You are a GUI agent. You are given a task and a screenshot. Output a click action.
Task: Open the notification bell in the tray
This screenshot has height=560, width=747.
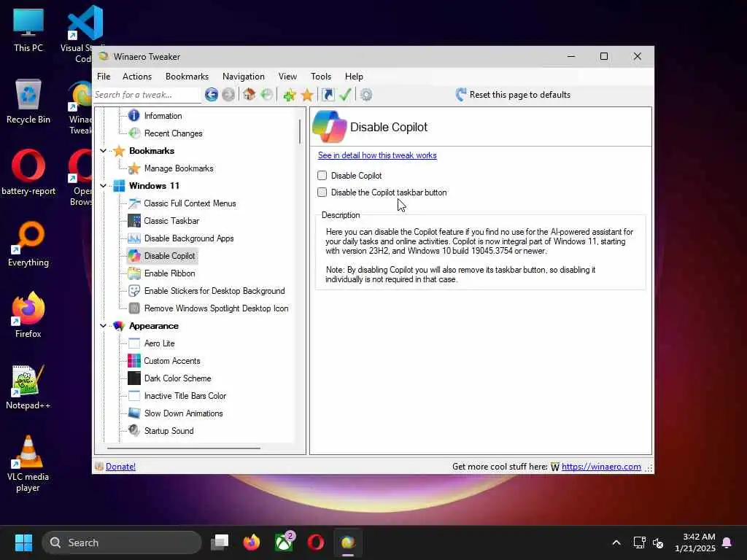click(x=727, y=542)
